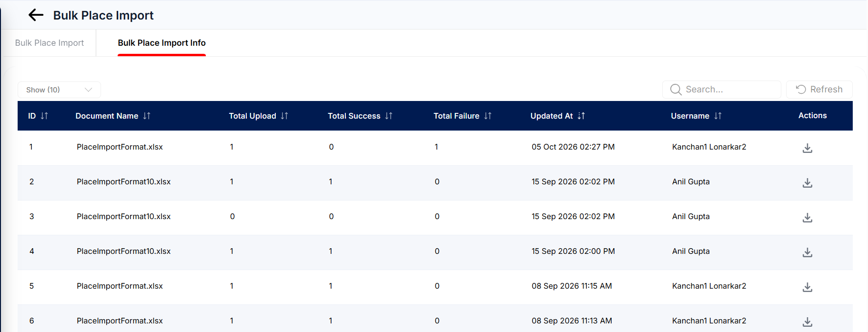868x332 pixels.
Task: Download file for row ID 3
Action: pos(807,218)
